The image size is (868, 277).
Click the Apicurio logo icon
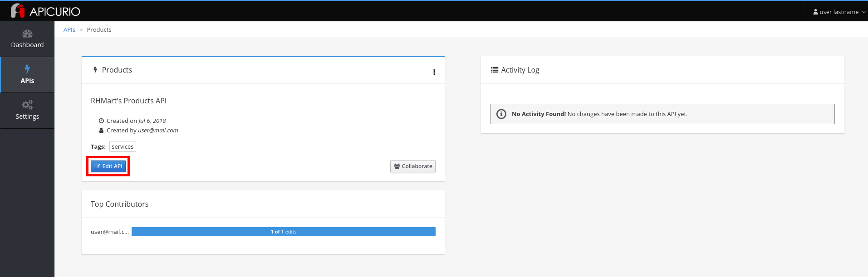pyautogui.click(x=18, y=11)
